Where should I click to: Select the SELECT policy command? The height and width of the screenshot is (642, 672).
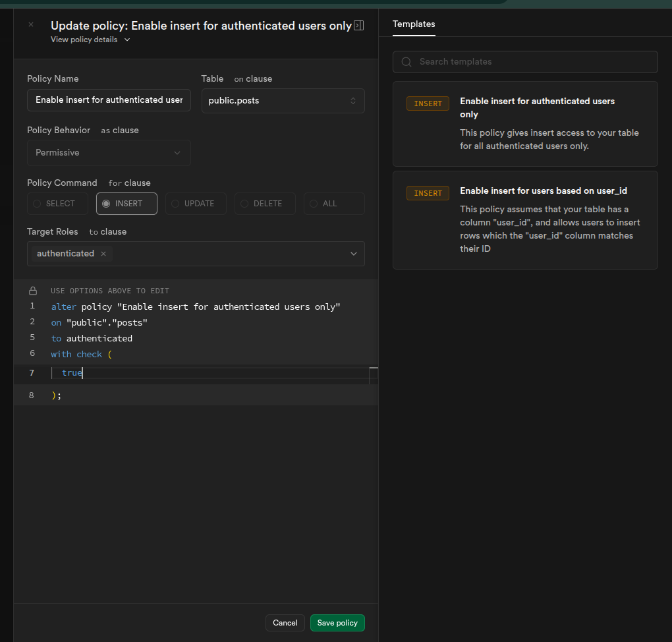57,204
